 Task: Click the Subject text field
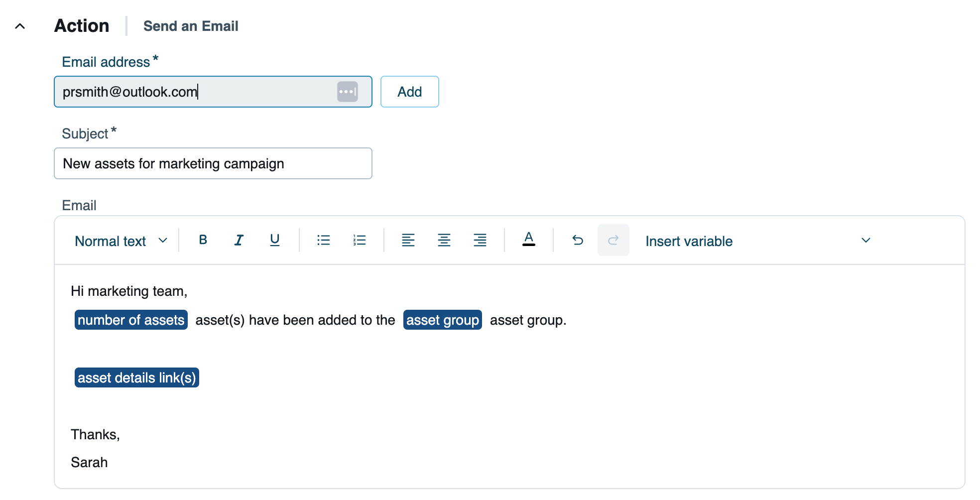point(213,163)
